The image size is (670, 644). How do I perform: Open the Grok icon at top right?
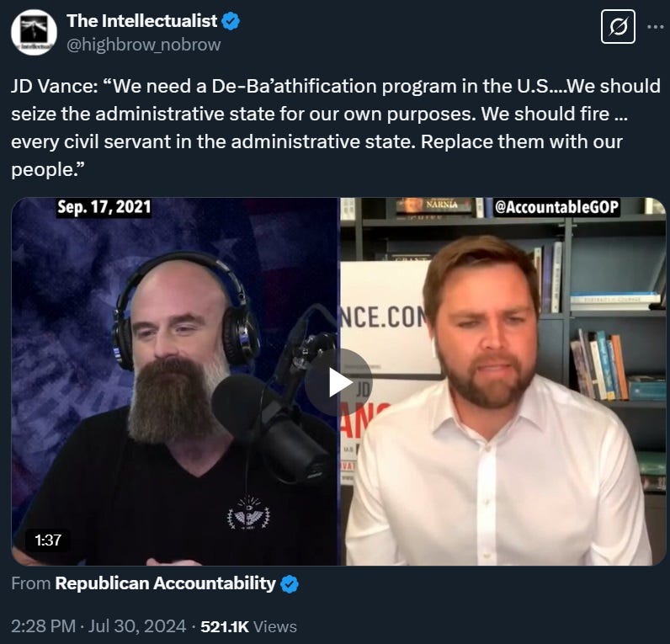(x=618, y=27)
